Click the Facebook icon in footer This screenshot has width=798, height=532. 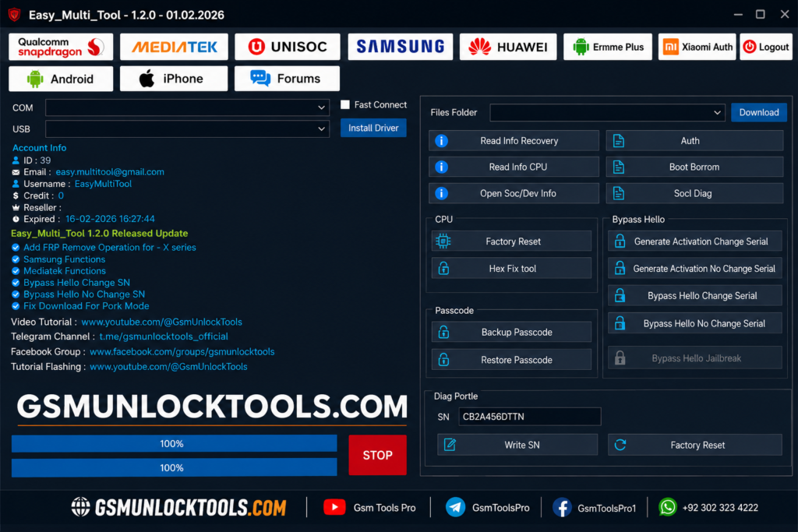(562, 507)
